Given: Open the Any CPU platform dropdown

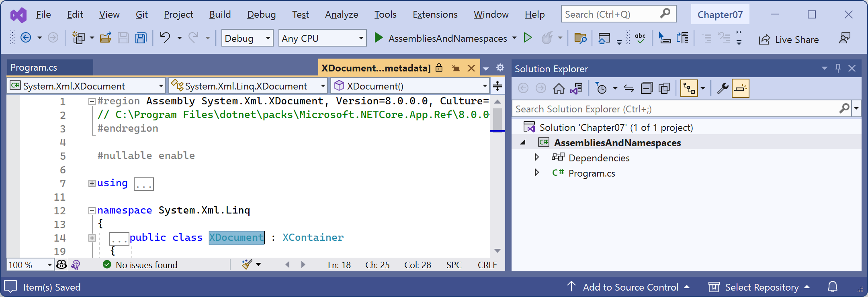Looking at the screenshot, I should (322, 38).
